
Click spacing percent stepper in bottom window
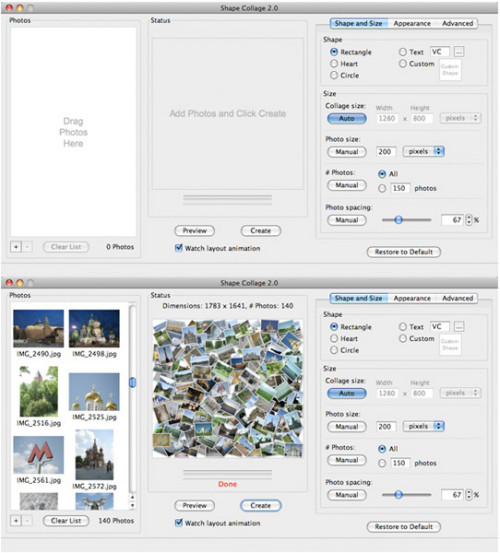(x=469, y=494)
